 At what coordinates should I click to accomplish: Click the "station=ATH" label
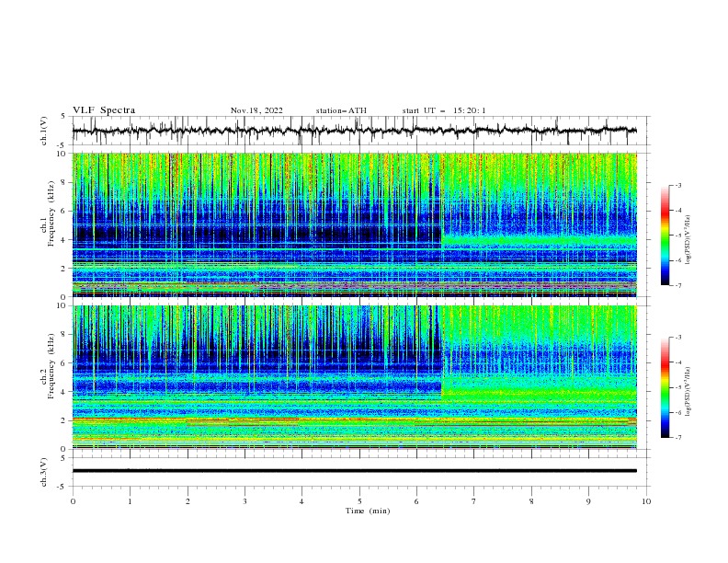pyautogui.click(x=341, y=110)
